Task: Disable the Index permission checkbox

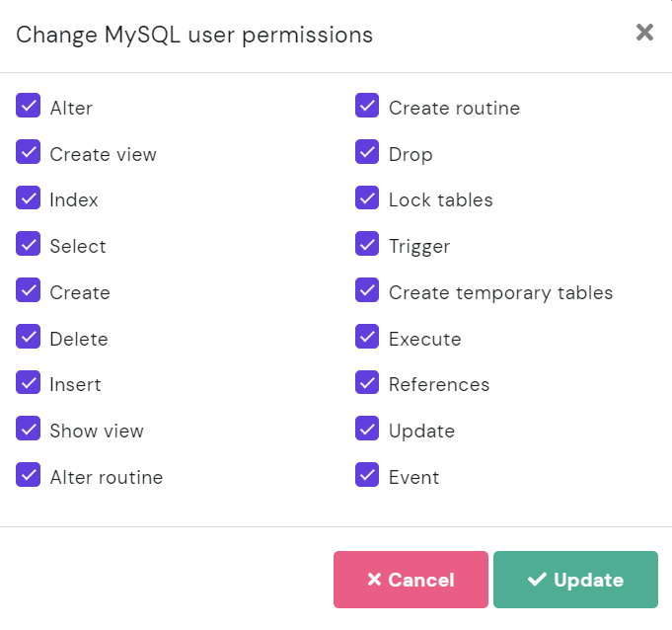Action: 29,197
